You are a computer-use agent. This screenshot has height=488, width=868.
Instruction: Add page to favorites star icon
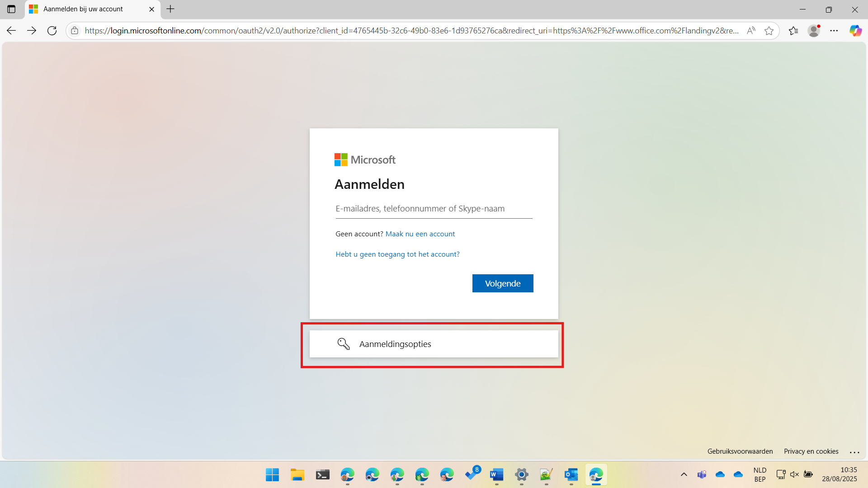click(769, 31)
